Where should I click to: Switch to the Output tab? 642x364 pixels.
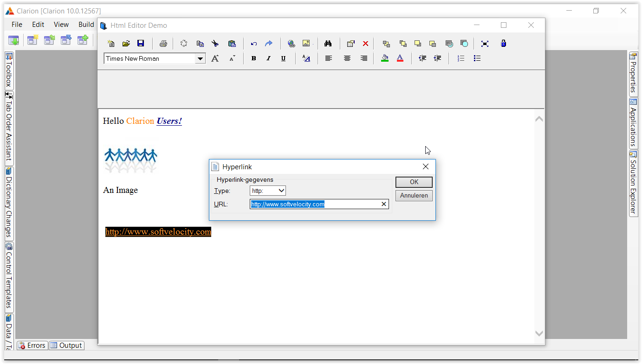click(66, 345)
